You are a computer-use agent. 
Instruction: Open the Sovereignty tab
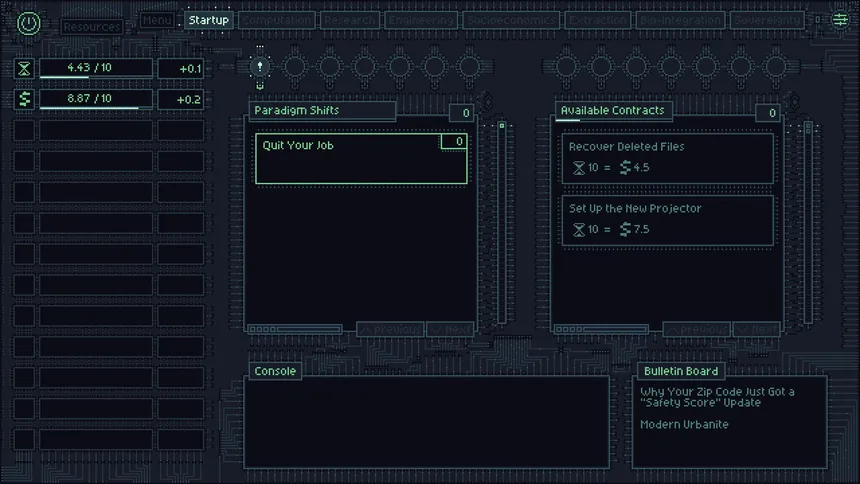[767, 20]
